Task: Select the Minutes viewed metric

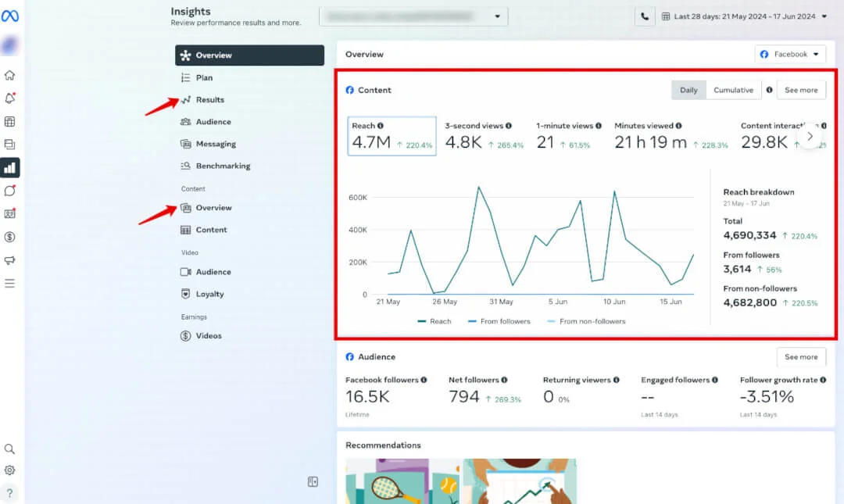Action: pyautogui.click(x=671, y=136)
